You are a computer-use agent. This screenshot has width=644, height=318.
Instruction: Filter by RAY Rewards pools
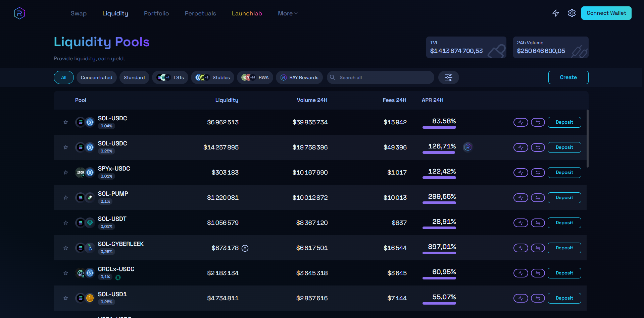click(299, 77)
